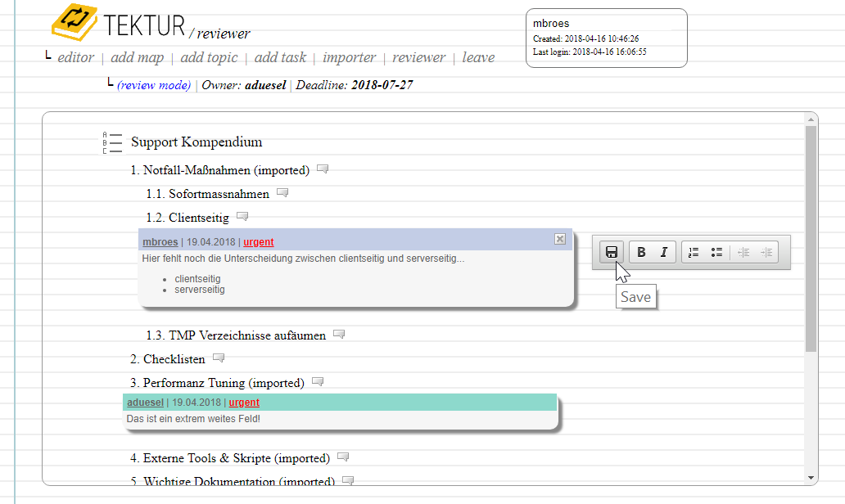Insert bulleted list in comment
Screen dimensions: 845x504
[x=716, y=252]
